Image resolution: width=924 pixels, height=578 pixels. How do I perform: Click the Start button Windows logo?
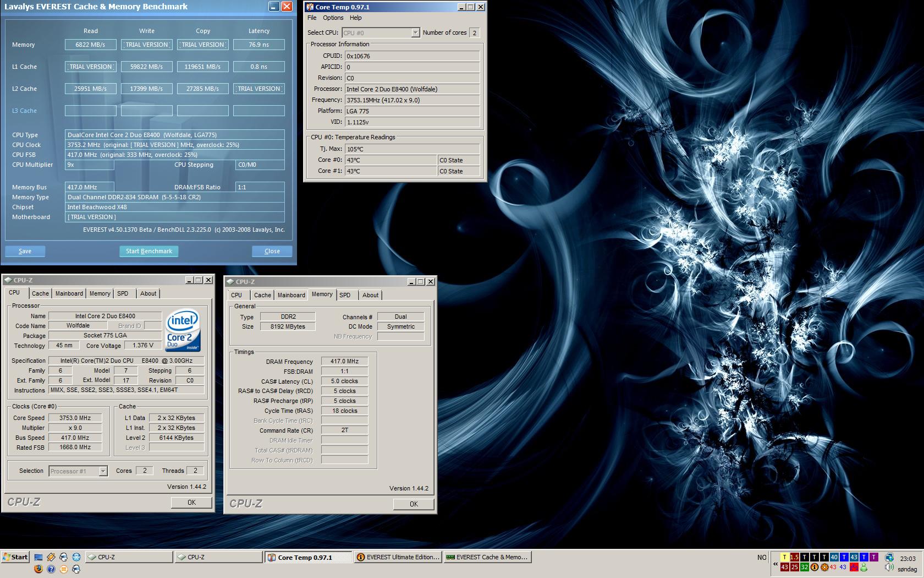7,557
